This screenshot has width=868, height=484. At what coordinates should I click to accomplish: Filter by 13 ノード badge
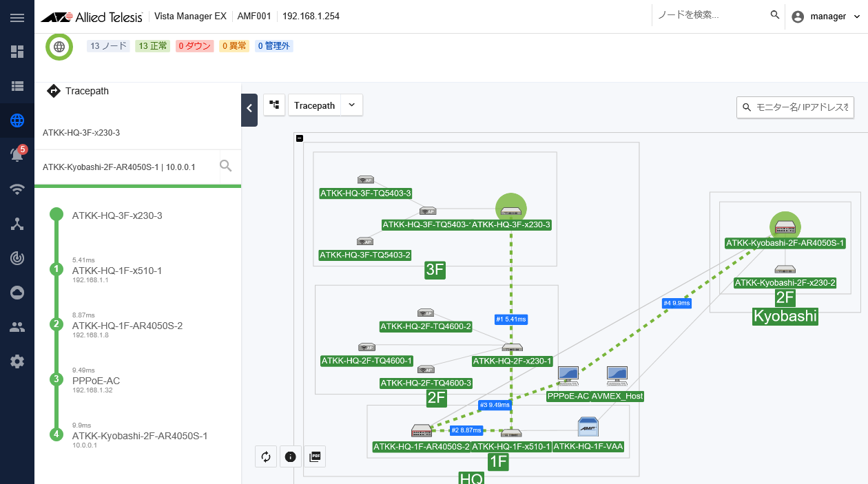point(109,46)
